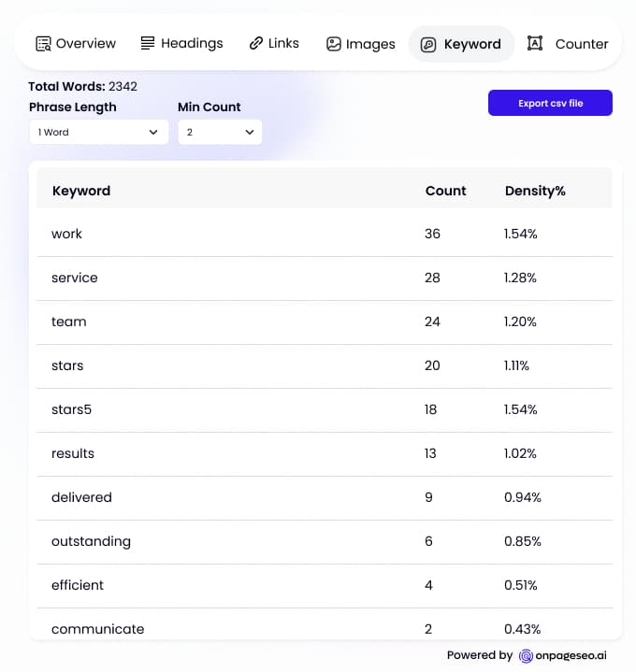
Task: Click Export csv file button
Action: (550, 103)
